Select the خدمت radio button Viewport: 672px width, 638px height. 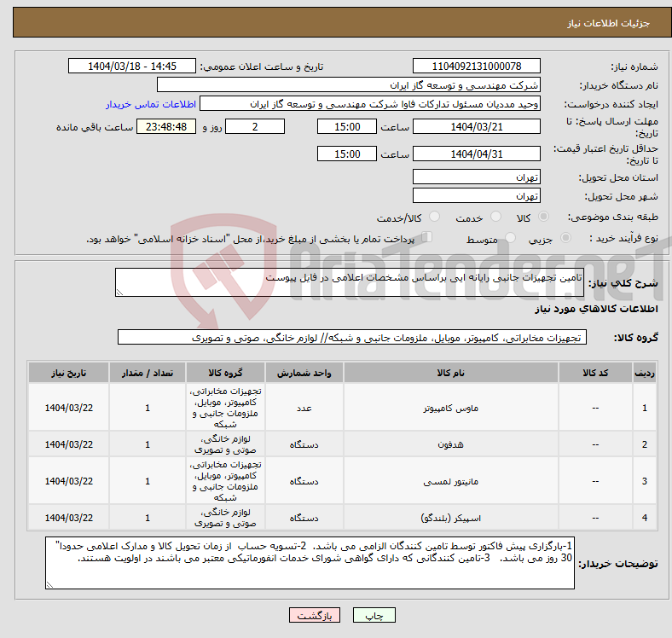(x=495, y=217)
